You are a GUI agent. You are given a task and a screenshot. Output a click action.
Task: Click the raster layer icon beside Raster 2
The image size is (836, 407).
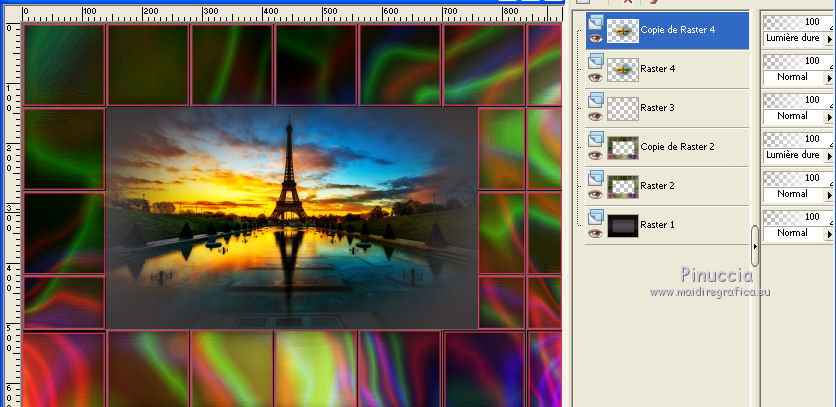coord(596,178)
